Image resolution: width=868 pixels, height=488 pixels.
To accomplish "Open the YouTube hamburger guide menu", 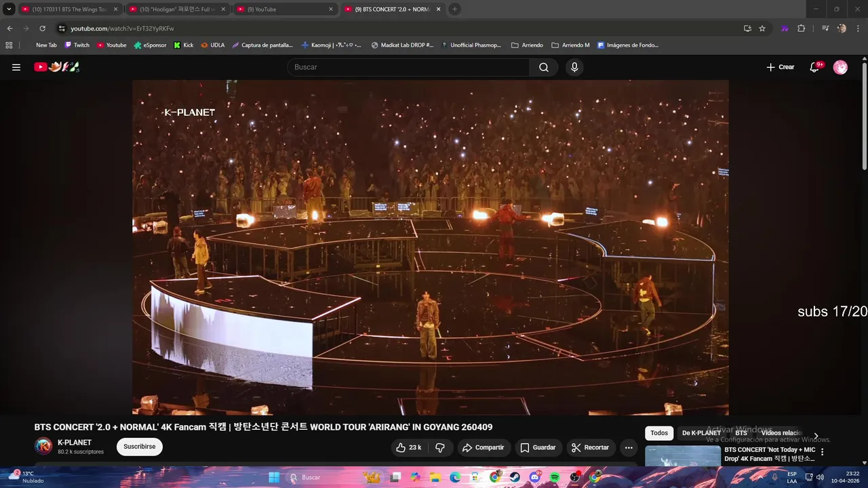I will pyautogui.click(x=16, y=67).
